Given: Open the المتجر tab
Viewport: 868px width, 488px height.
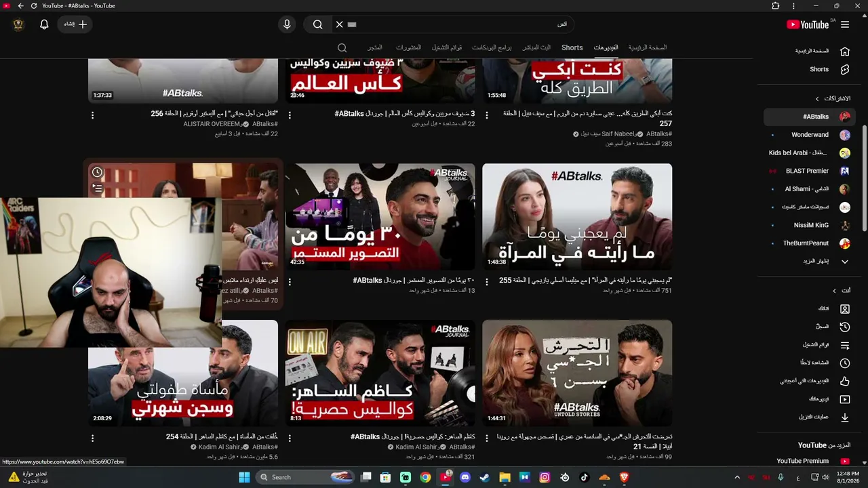Looking at the screenshot, I should point(375,47).
